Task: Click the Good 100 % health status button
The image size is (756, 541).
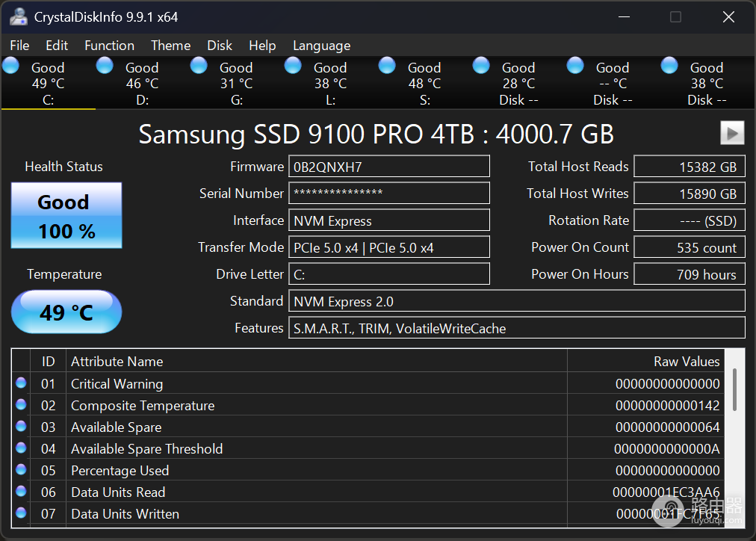Action: click(x=66, y=215)
